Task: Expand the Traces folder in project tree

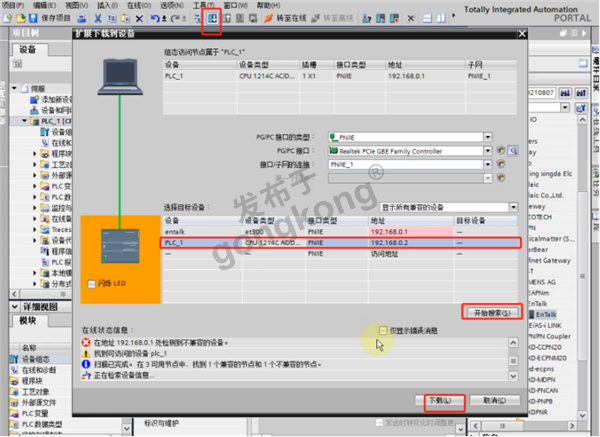Action: pos(35,230)
